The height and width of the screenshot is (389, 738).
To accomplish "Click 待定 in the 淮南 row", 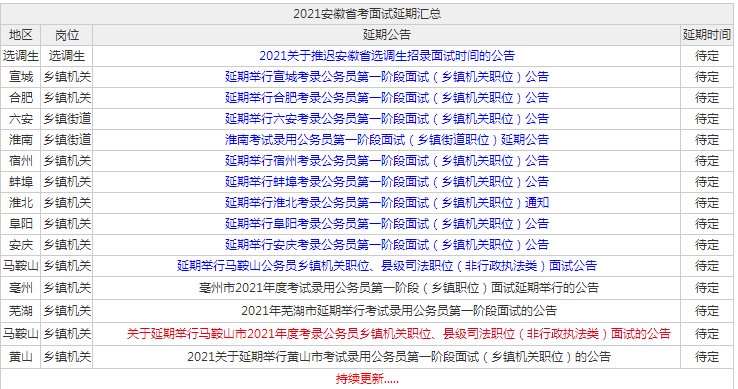I will point(706,139).
